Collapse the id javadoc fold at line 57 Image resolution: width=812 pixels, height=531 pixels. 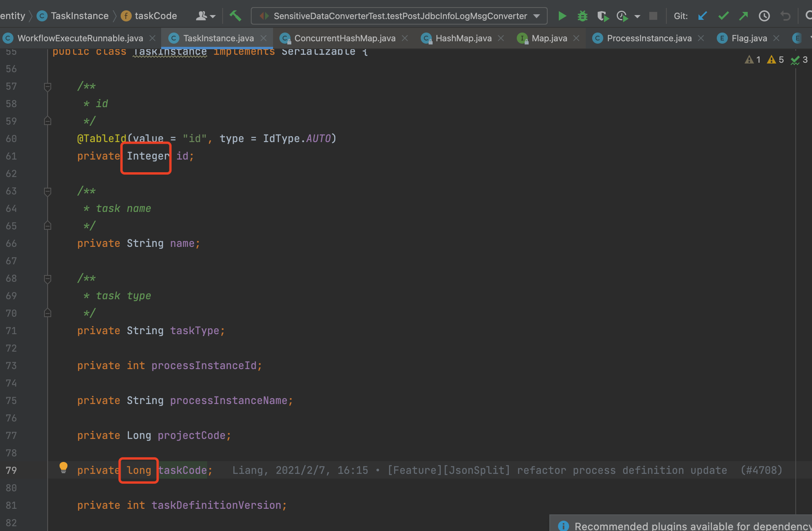48,87
